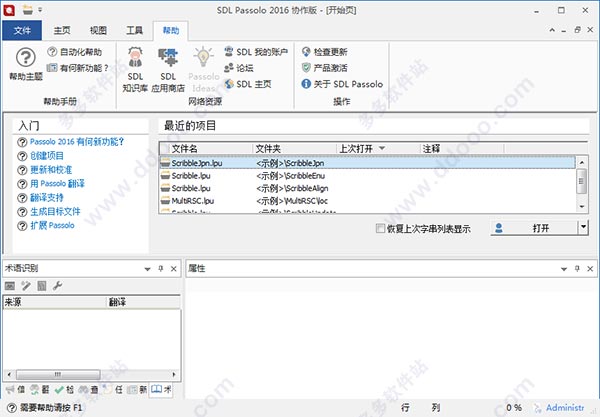The image size is (600, 417).
Task: Open the SDL 应用商店 app store
Action: [168, 69]
